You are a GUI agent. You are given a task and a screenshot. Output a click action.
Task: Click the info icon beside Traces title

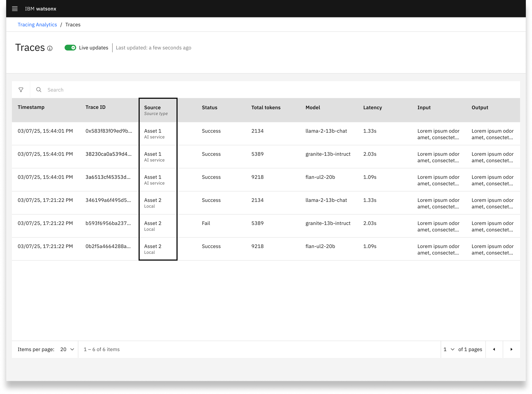[x=50, y=48]
